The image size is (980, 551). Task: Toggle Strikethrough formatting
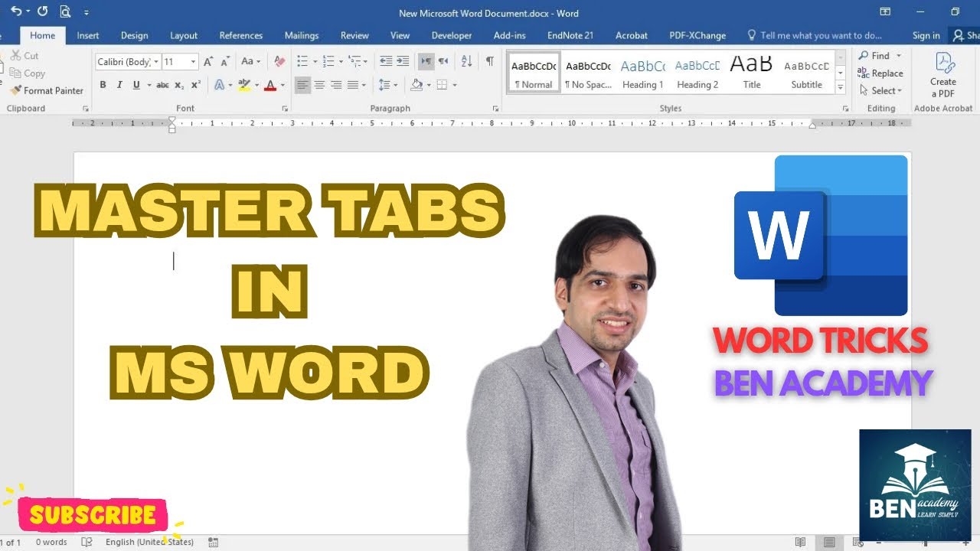[162, 85]
